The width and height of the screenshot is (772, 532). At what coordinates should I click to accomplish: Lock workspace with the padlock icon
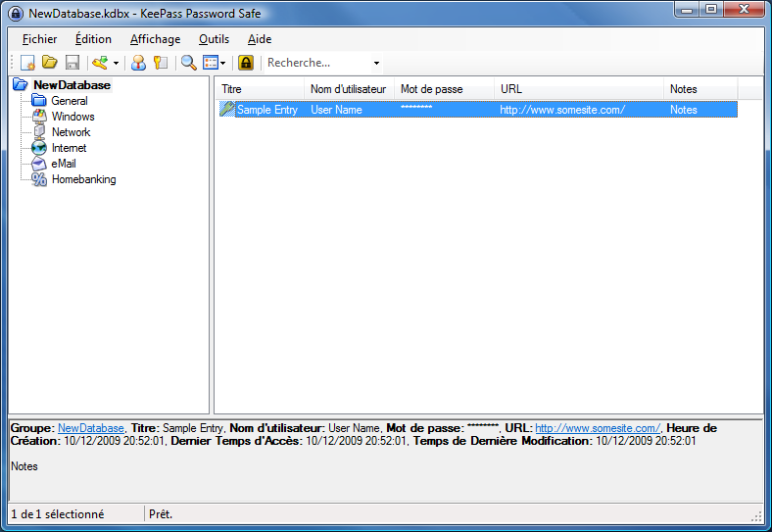point(246,63)
